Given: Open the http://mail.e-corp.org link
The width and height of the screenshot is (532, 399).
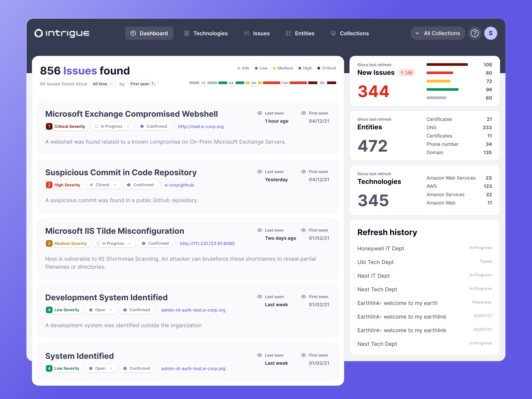Looking at the screenshot, I should (x=201, y=126).
